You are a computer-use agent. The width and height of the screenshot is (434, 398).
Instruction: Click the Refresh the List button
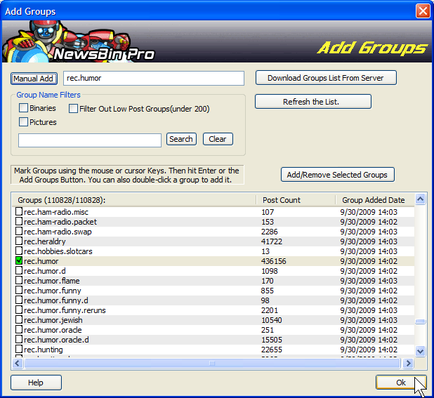(313, 102)
